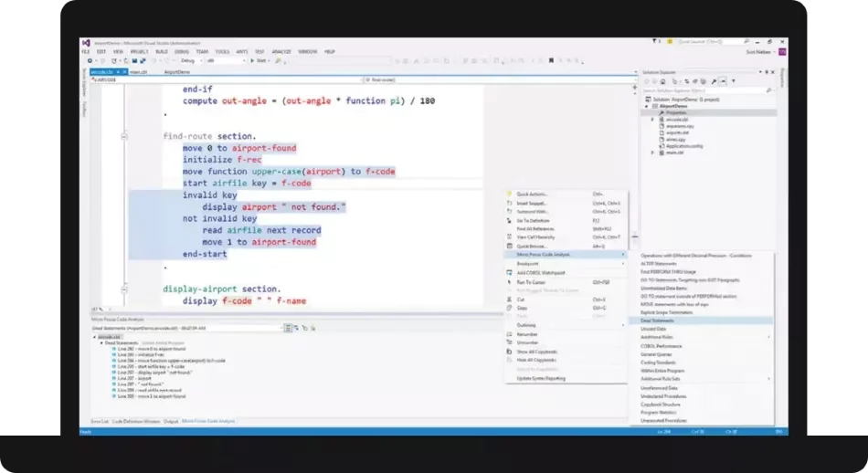
Task: Collapse the display-airport section outline box
Action: click(124, 289)
